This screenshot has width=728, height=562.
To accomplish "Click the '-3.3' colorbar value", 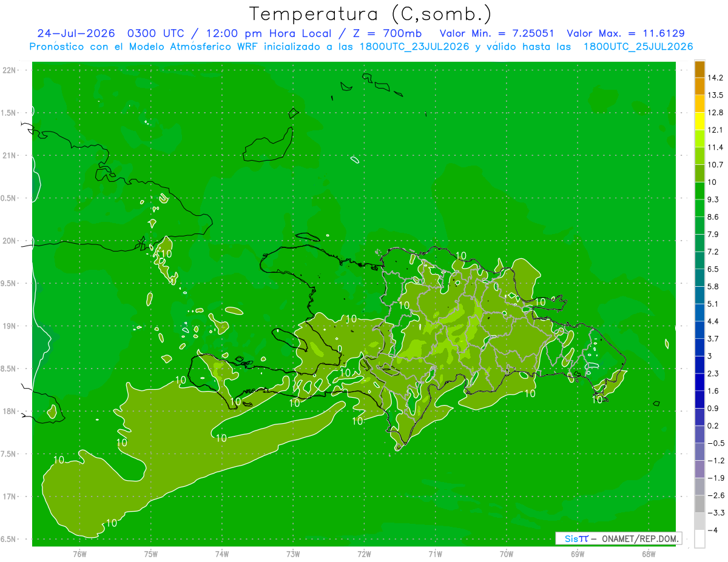I will (715, 513).
